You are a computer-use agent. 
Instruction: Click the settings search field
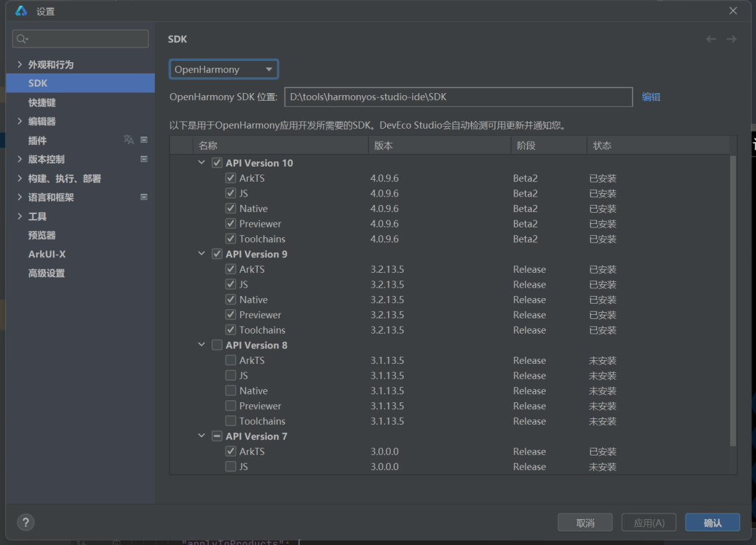click(80, 38)
